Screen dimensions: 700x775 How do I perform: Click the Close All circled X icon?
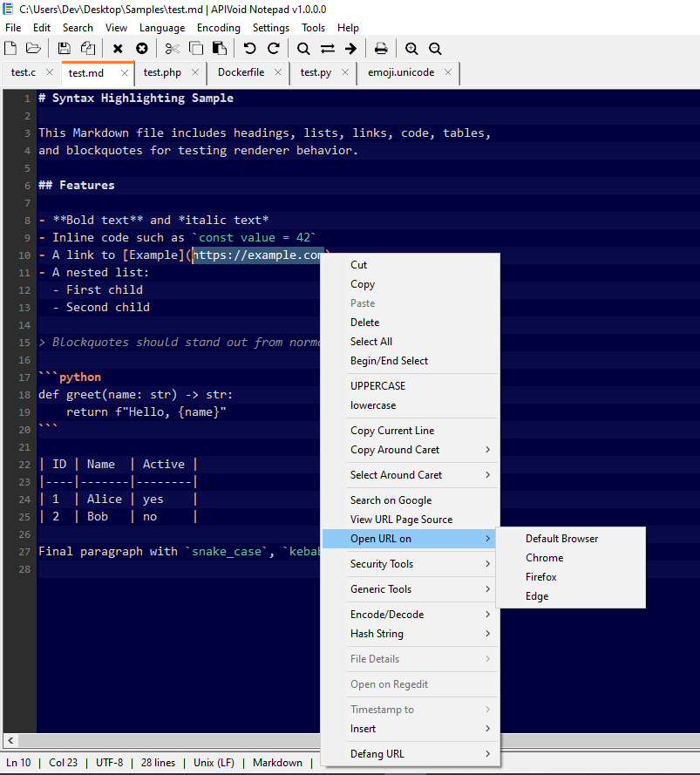[x=142, y=49]
